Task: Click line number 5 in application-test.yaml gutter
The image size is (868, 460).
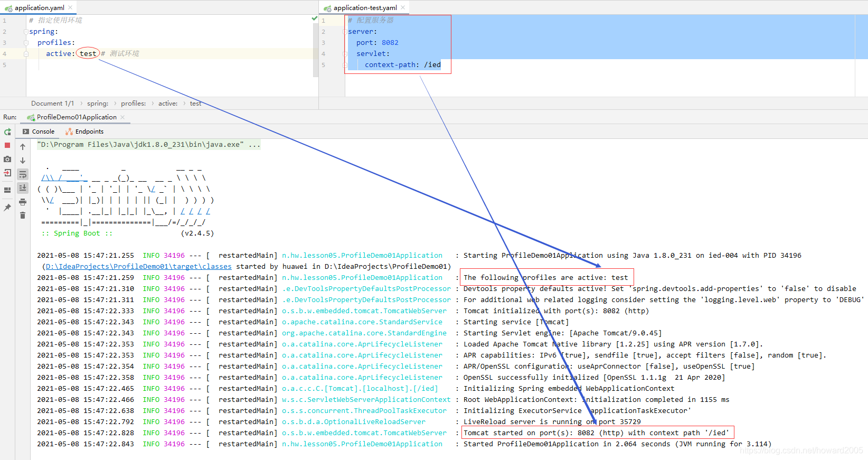Action: click(x=323, y=65)
